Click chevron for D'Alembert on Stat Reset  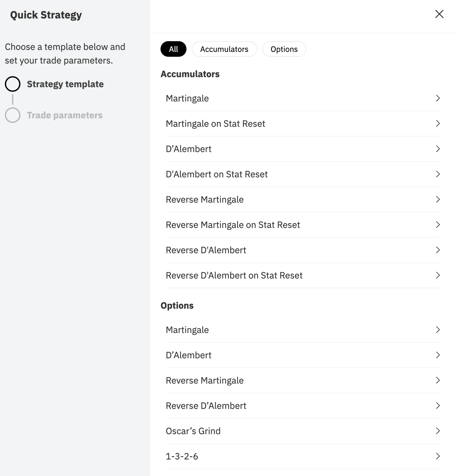coord(438,174)
